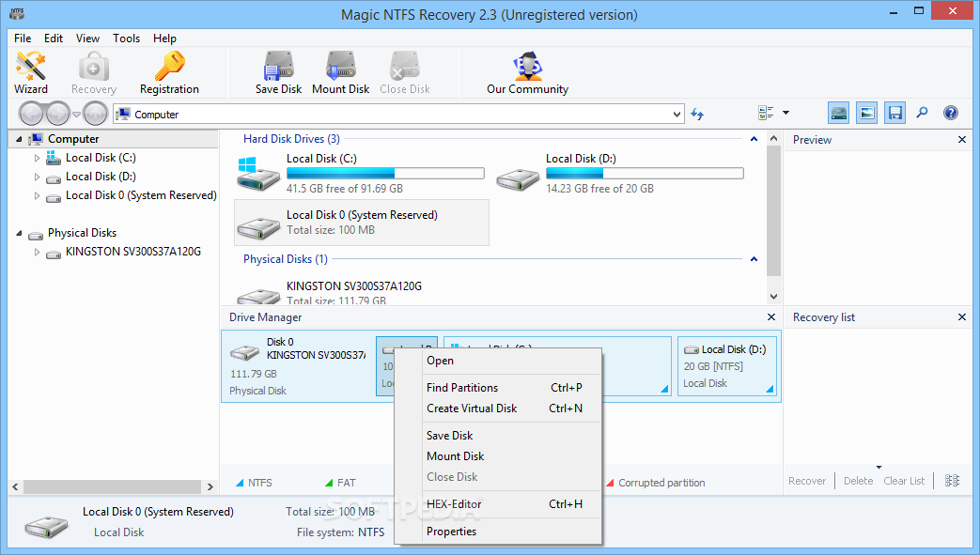Click the Save Disk toolbar icon
Image resolution: width=980 pixels, height=555 pixels.
(278, 72)
